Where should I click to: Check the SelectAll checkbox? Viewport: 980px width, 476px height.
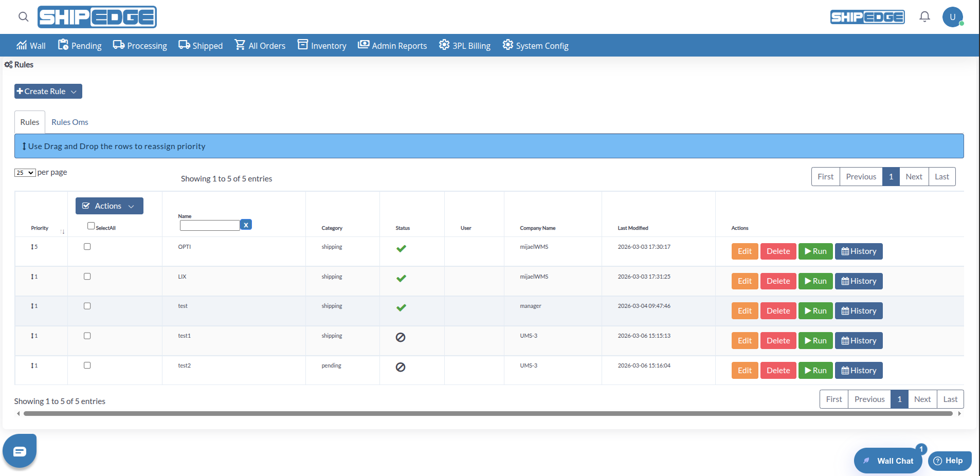(x=91, y=226)
